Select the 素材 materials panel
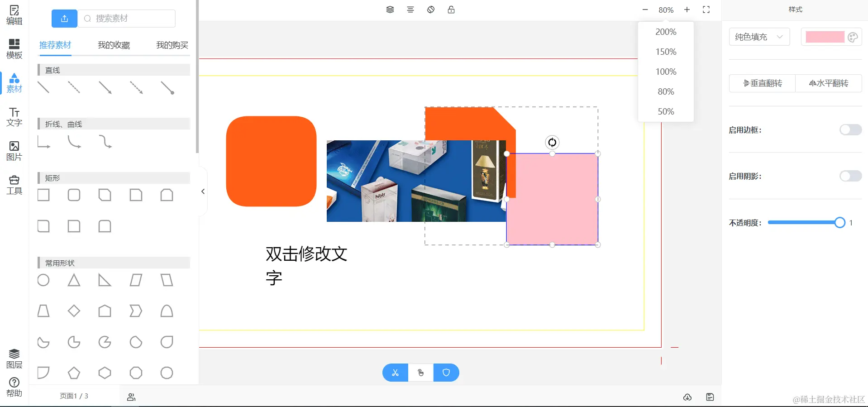The width and height of the screenshot is (868, 407). click(x=14, y=83)
